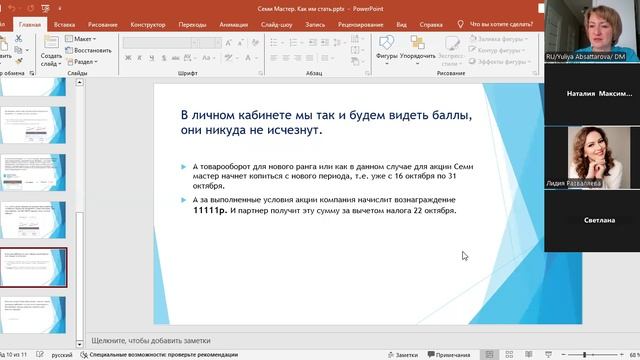The image size is (640, 360).
Task: Click the Создать слайд icon
Action: tap(51, 51)
